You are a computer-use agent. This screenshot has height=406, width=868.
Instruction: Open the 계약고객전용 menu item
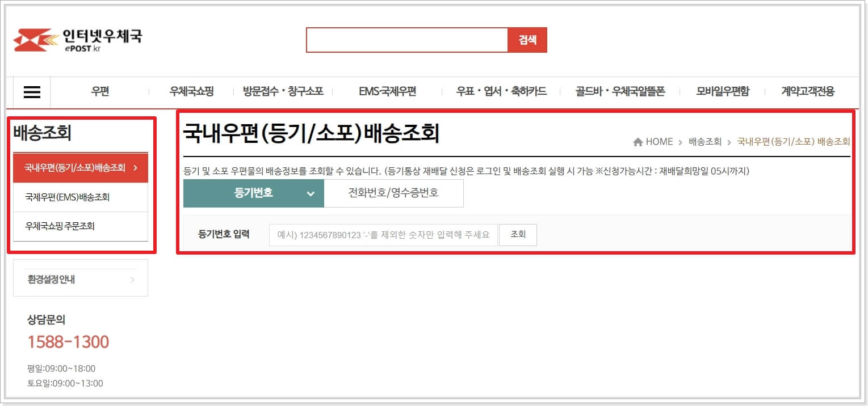coord(810,92)
